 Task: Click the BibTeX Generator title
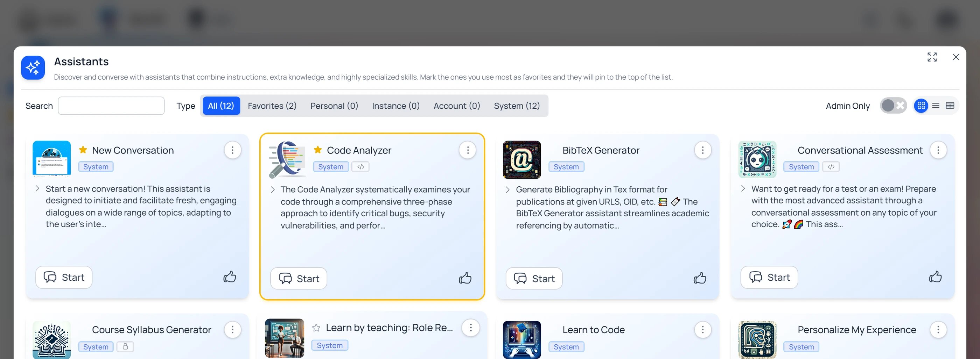pyautogui.click(x=601, y=150)
